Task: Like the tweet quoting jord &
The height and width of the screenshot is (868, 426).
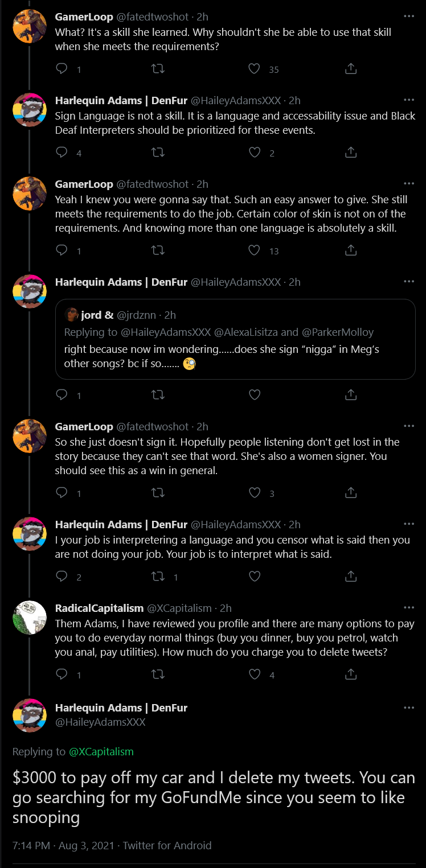Action: click(255, 394)
